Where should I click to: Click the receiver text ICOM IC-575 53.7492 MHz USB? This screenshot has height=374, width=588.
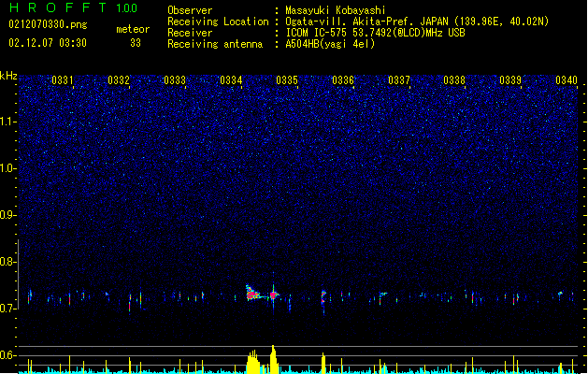[375, 33]
